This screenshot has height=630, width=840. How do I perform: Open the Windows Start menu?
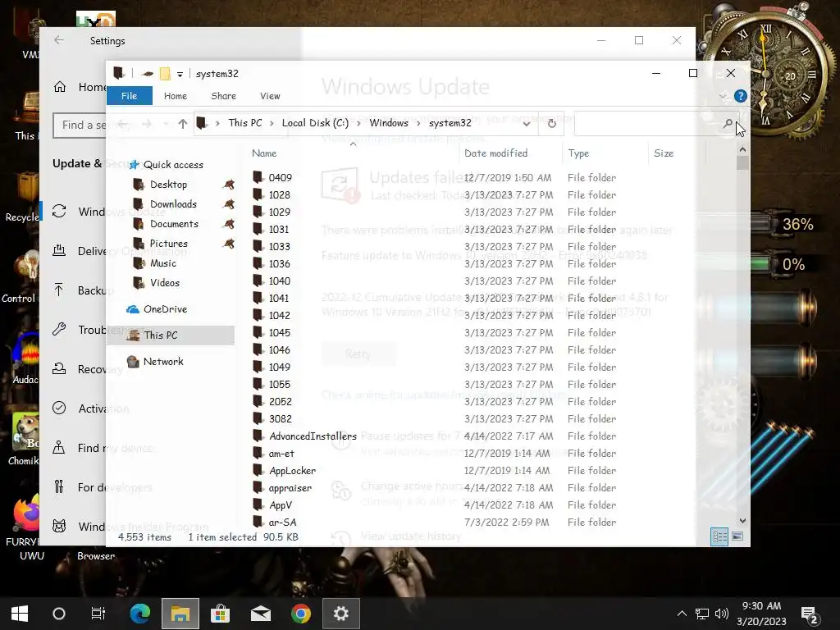point(20,614)
